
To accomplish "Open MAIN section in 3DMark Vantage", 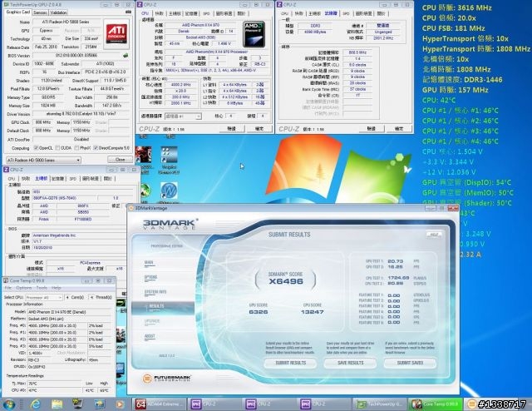I will pyautogui.click(x=149, y=263).
